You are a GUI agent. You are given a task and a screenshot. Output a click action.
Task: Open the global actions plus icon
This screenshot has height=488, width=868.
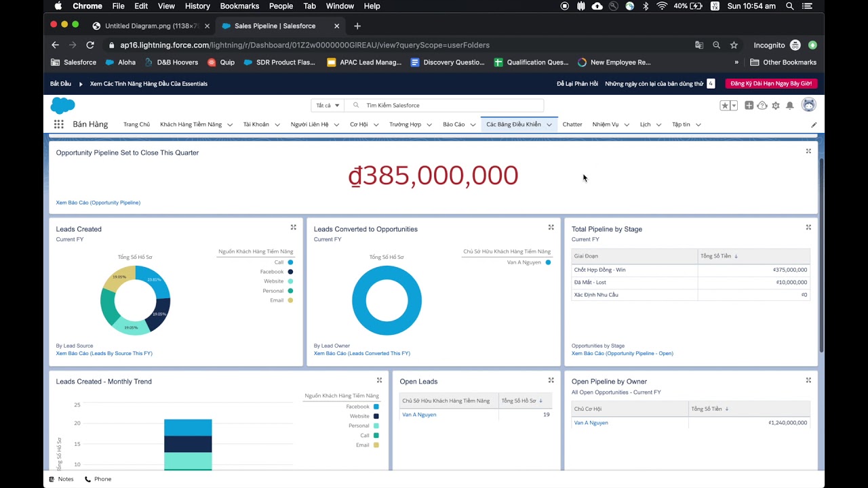[749, 106]
